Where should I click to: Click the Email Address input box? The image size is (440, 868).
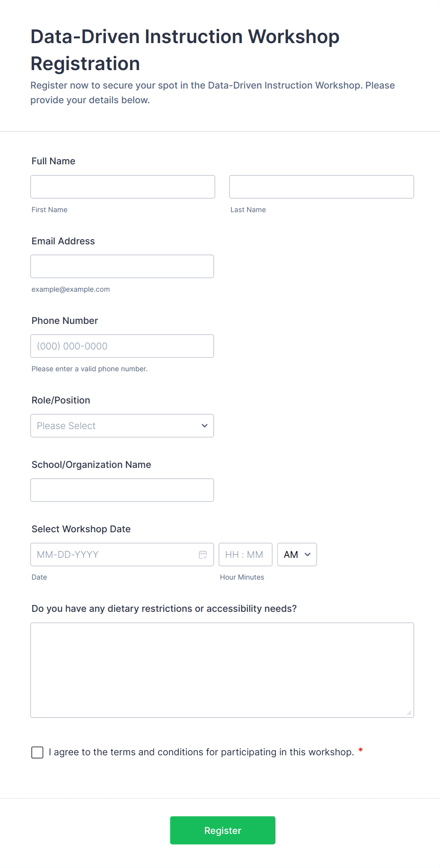point(122,266)
